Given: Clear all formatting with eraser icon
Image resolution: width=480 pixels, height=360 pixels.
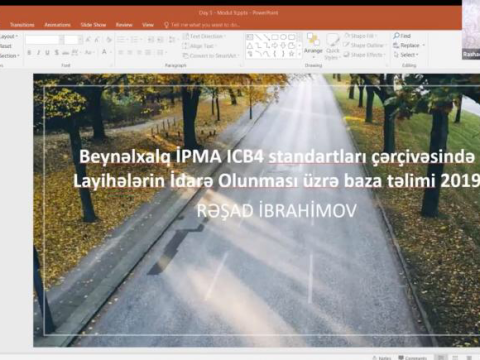Looking at the screenshot, I should coord(109,40).
